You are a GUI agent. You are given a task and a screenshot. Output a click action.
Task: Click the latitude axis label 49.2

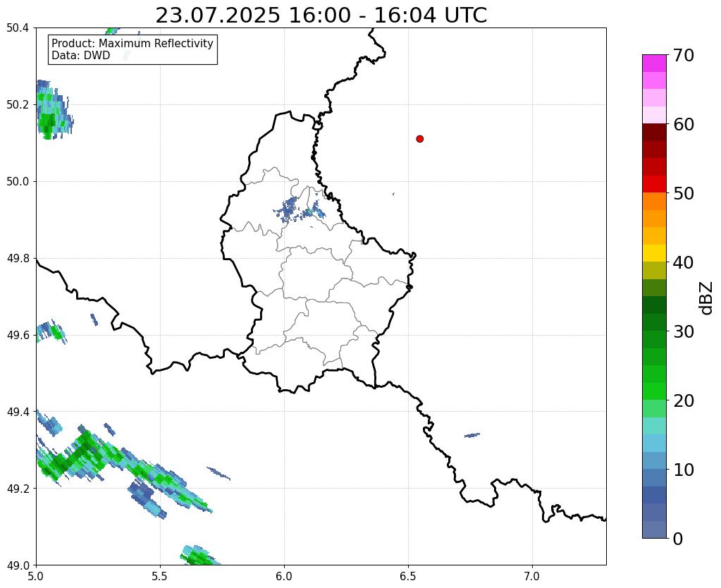coord(18,489)
